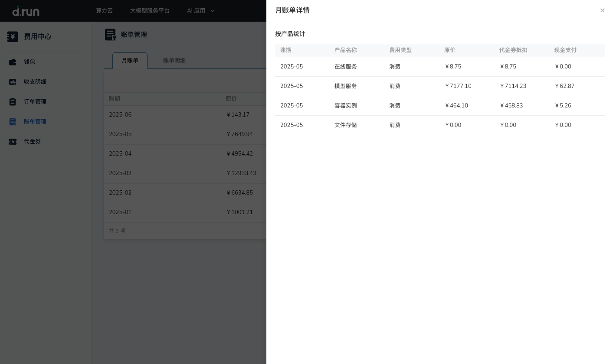Go to 订单管理 in sidebar
613x364 pixels.
click(35, 102)
